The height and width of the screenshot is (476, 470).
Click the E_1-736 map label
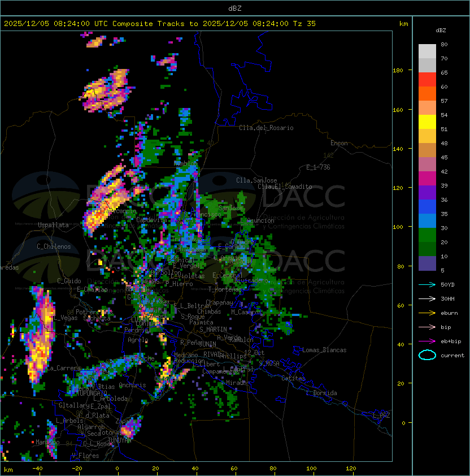pos(318,167)
